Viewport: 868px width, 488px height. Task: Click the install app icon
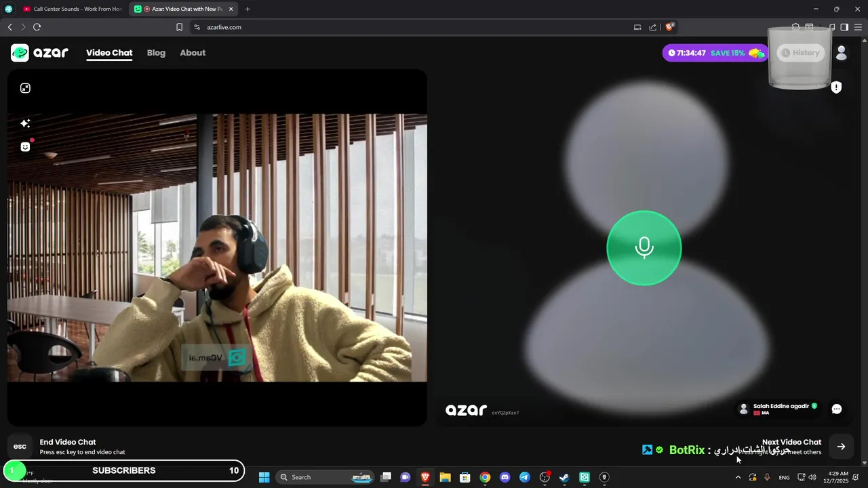click(x=637, y=27)
